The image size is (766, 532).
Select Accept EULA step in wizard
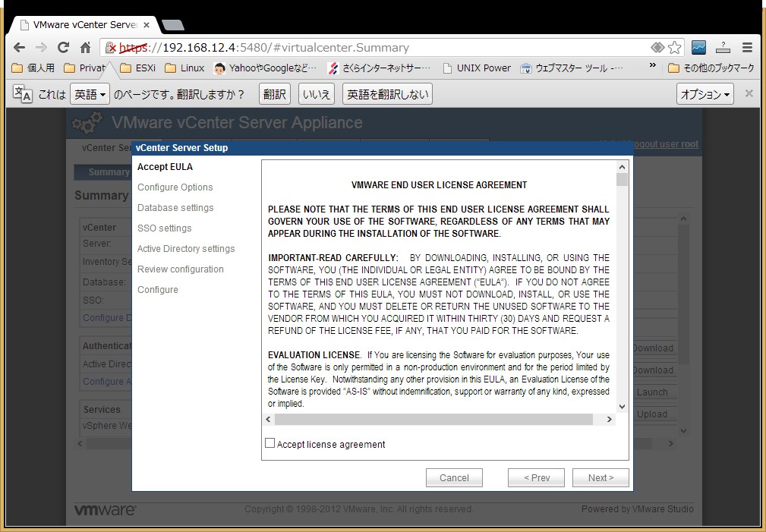coord(165,167)
